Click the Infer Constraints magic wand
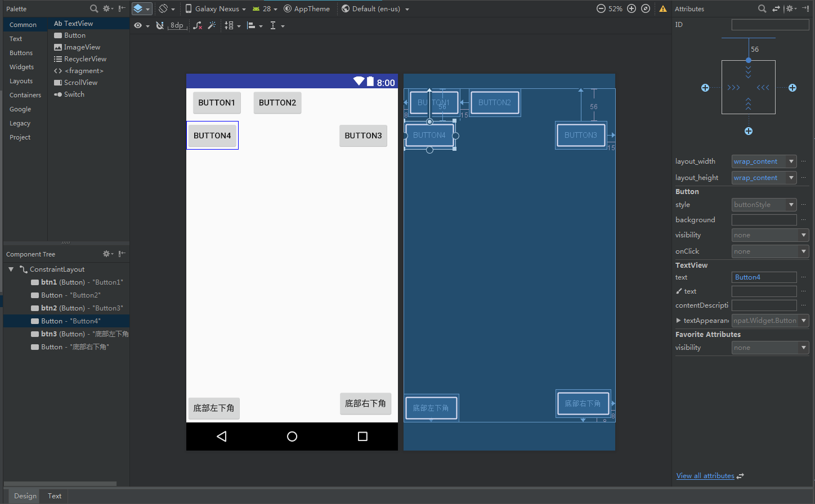The height and width of the screenshot is (504, 815). click(212, 25)
